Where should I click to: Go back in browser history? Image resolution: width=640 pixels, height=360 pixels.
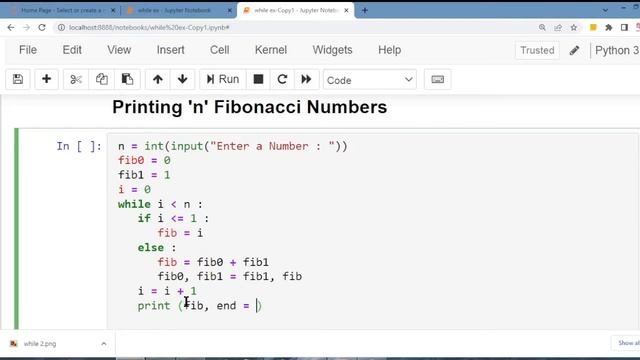coord(11,27)
